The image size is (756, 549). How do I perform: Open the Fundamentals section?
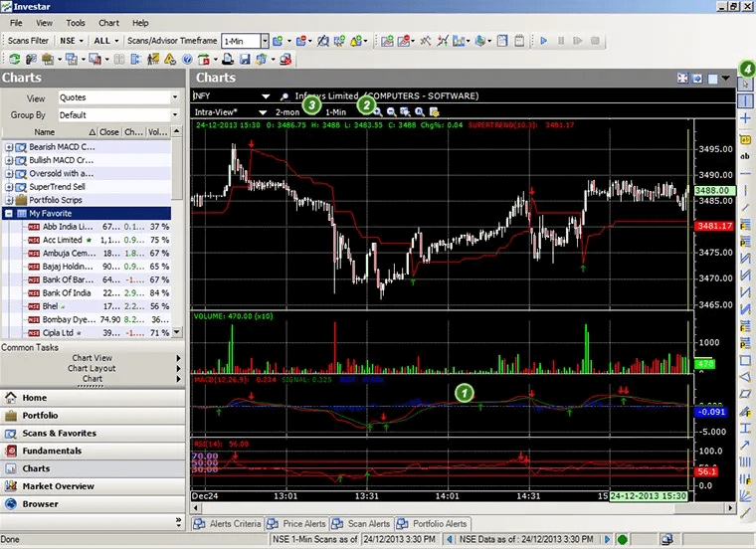point(93,451)
